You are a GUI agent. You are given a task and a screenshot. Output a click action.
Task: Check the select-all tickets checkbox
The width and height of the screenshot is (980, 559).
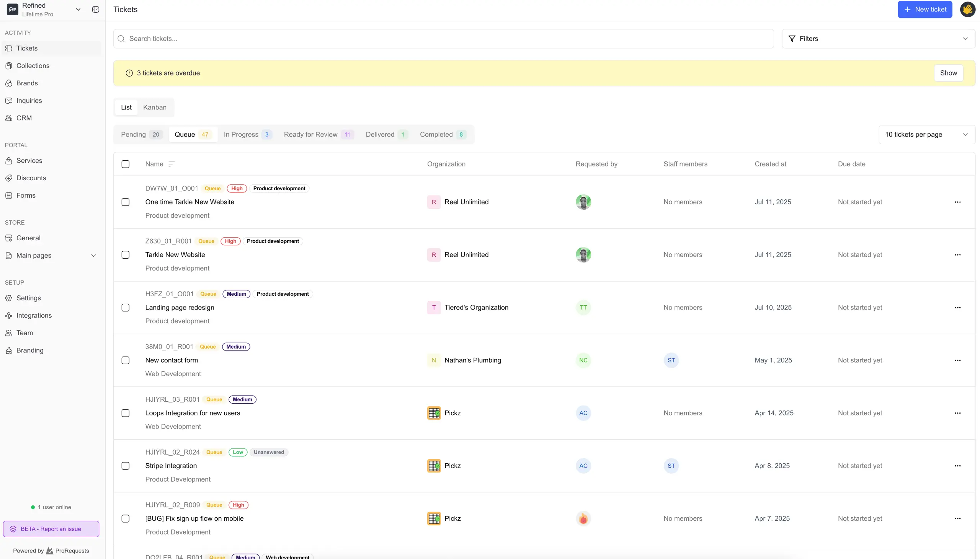[x=126, y=164]
